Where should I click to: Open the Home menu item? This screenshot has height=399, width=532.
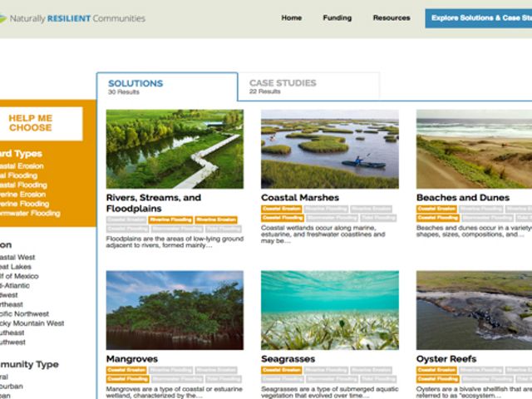(291, 17)
